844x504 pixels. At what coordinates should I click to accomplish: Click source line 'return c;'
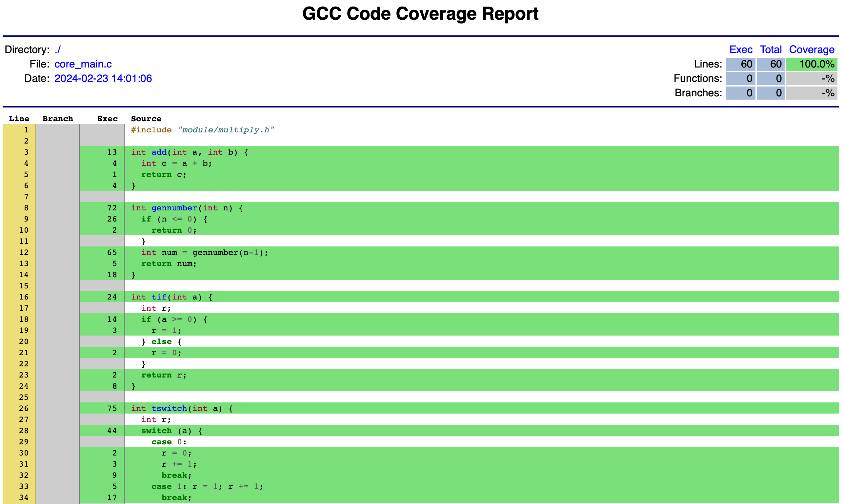pos(164,175)
